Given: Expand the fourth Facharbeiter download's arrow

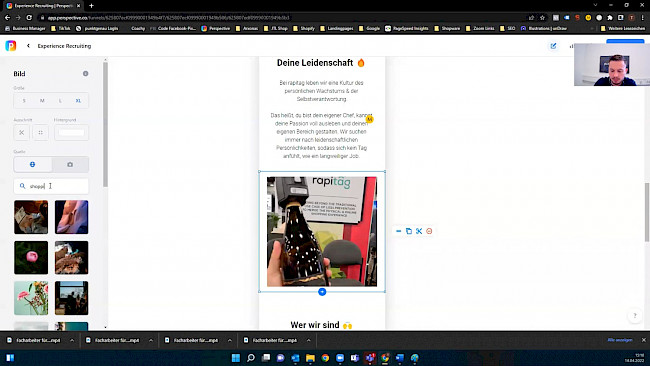Looking at the screenshot, I should click(x=309, y=340).
